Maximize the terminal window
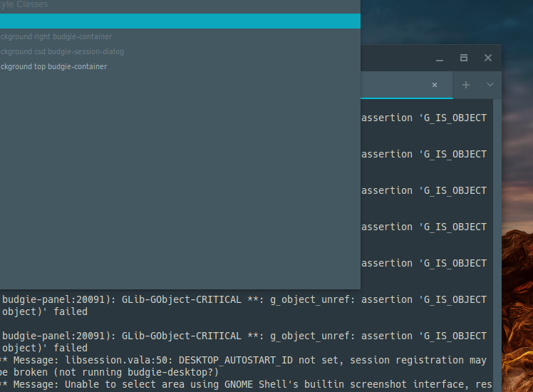This screenshot has width=533, height=392. (x=464, y=58)
